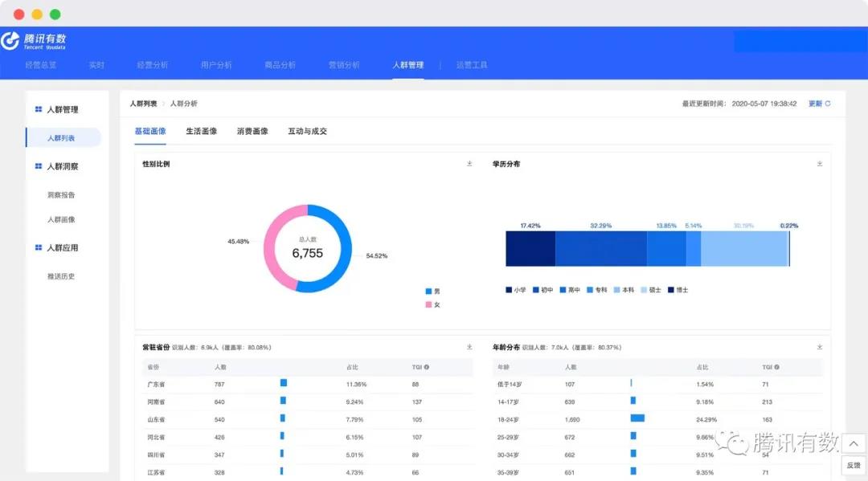The image size is (868, 481).
Task: Open the 经营分析 top navigation item
Action: (152, 65)
